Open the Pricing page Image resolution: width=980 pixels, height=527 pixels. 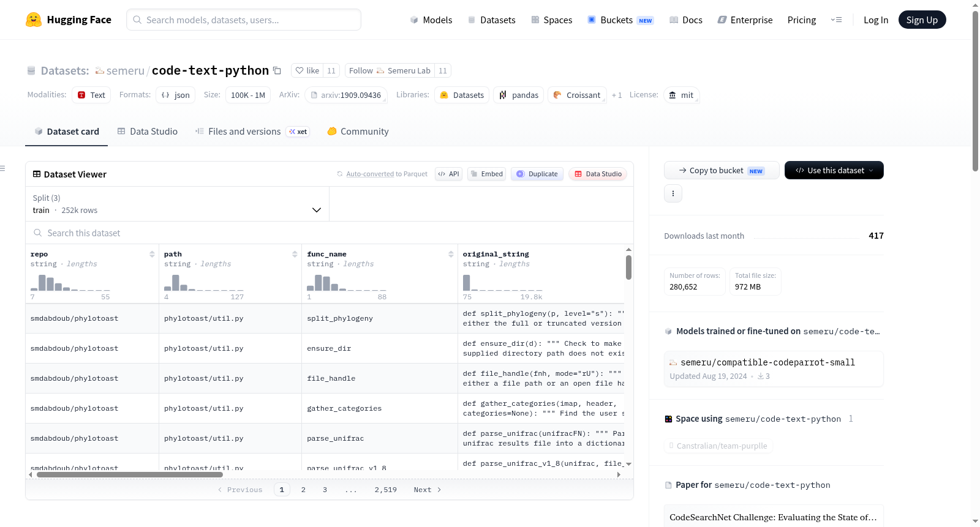(x=802, y=20)
